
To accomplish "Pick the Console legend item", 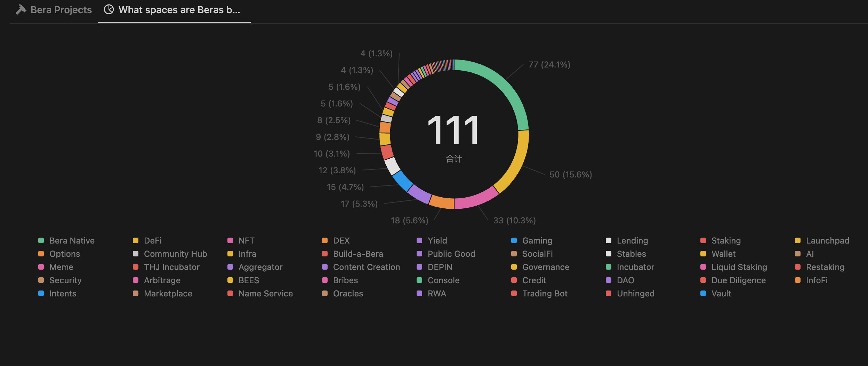I will pos(438,280).
